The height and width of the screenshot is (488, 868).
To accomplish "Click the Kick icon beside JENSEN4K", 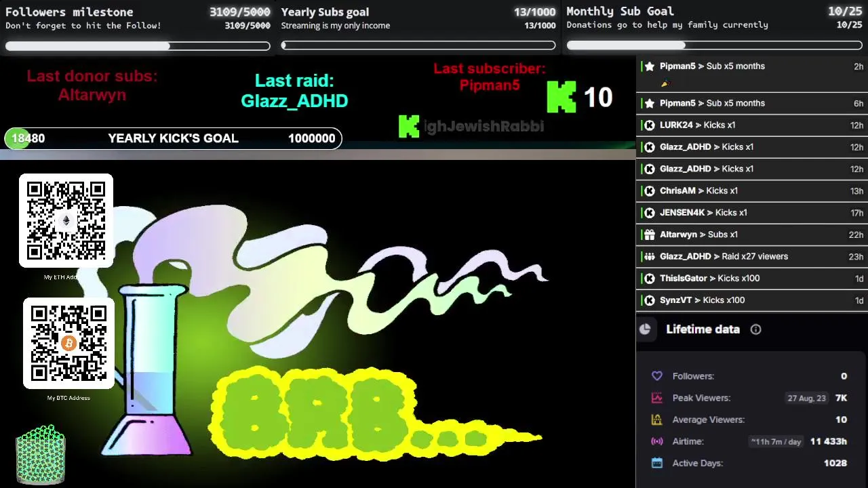I will point(650,213).
